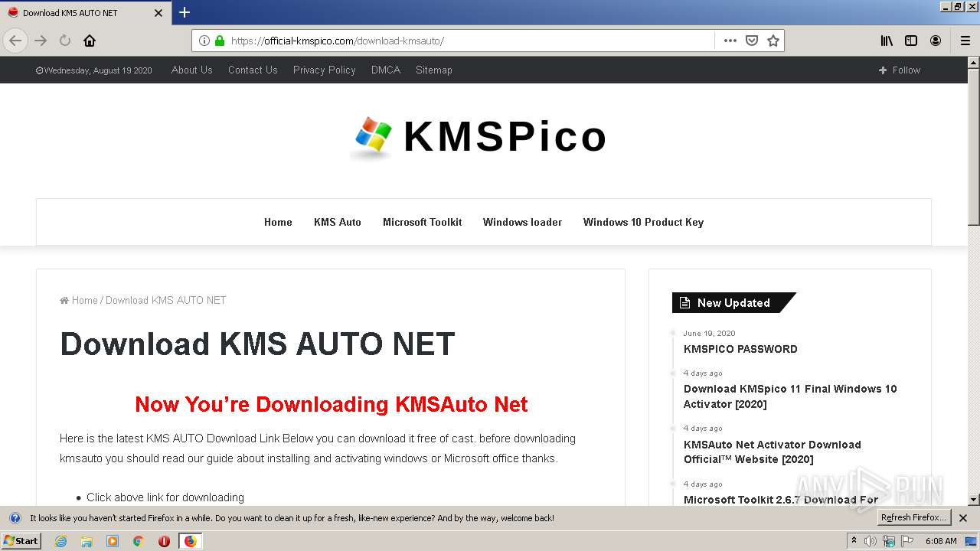This screenshot has height=551, width=980.
Task: Click the New Updated widget heading
Action: [733, 302]
